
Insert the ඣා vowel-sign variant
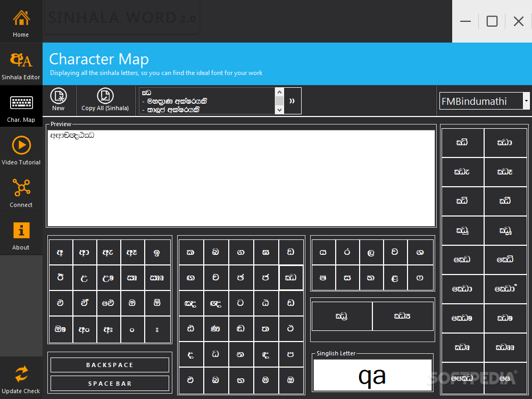(x=505, y=143)
